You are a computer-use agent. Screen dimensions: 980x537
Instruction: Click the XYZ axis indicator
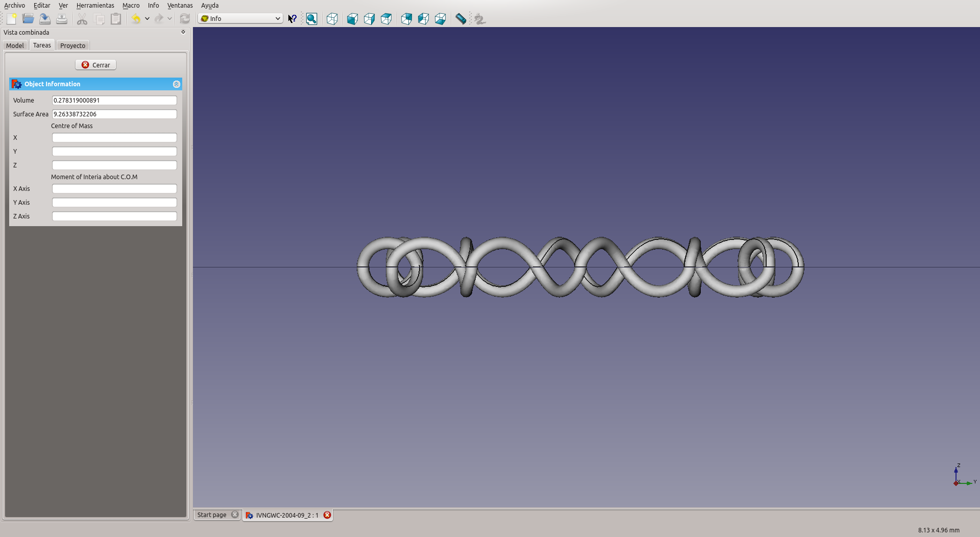click(964, 475)
